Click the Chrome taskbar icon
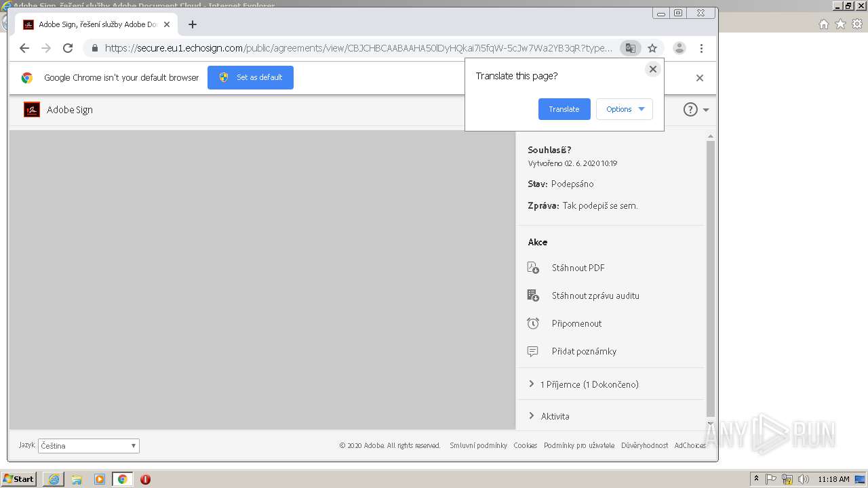 pyautogui.click(x=122, y=479)
